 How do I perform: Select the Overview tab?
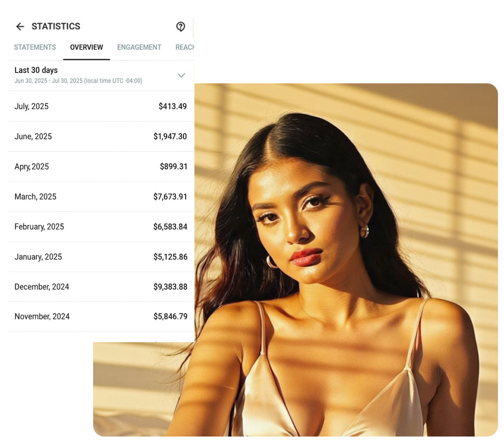pos(87,47)
